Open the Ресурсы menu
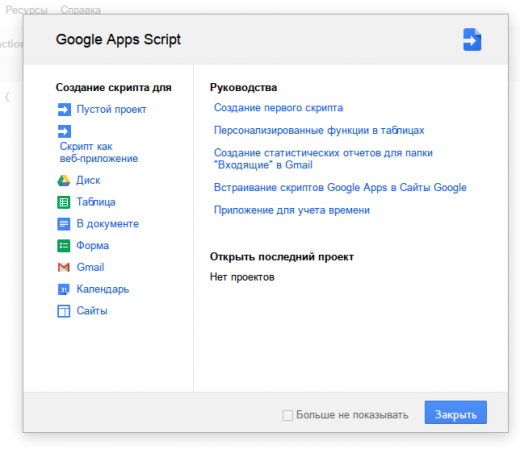Screen dimensions: 520x449 26,10
